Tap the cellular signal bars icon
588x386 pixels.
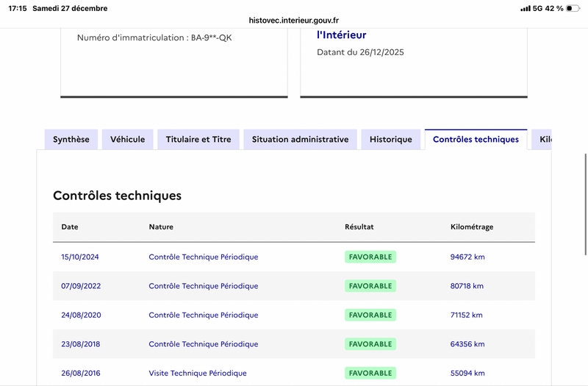click(x=525, y=8)
